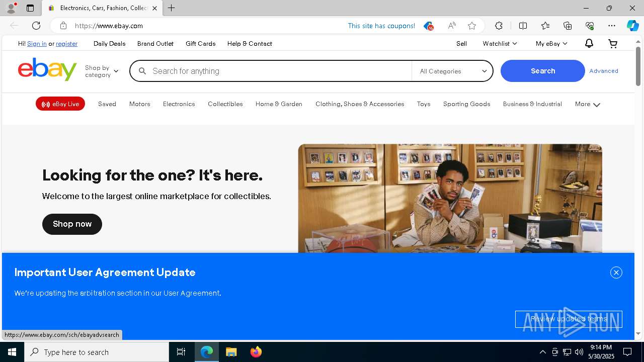
Task: Reload the eBay page
Action: pos(36,26)
